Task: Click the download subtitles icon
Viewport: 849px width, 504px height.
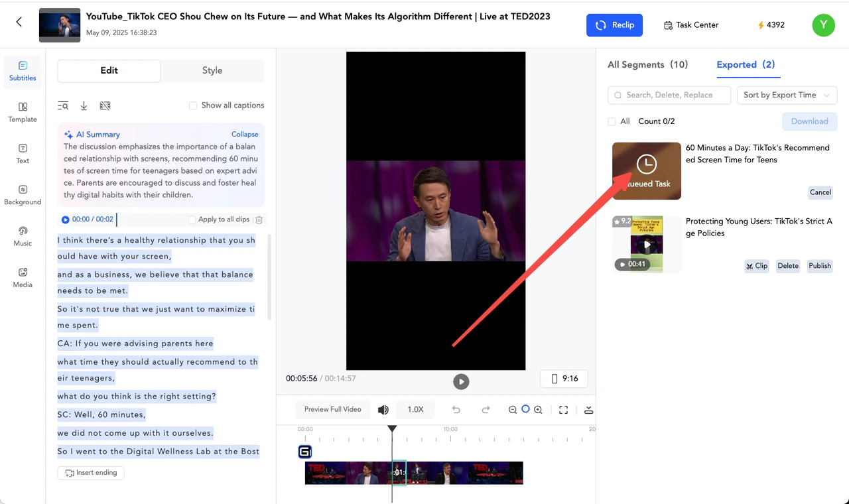Action: coord(84,105)
